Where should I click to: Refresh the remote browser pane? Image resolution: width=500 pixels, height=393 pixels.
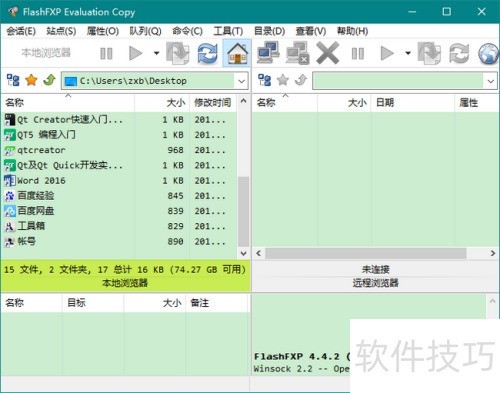pos(459,53)
